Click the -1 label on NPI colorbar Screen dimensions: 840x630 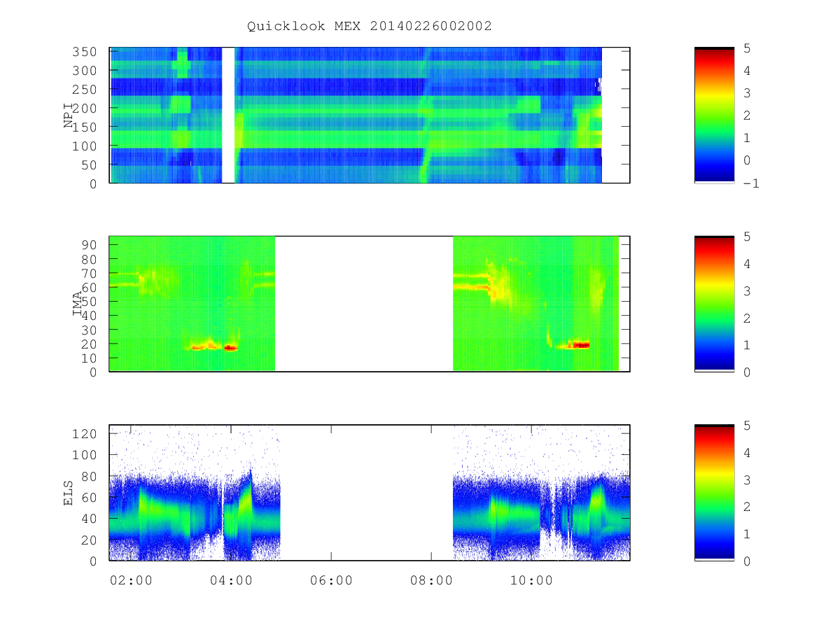pos(752,183)
